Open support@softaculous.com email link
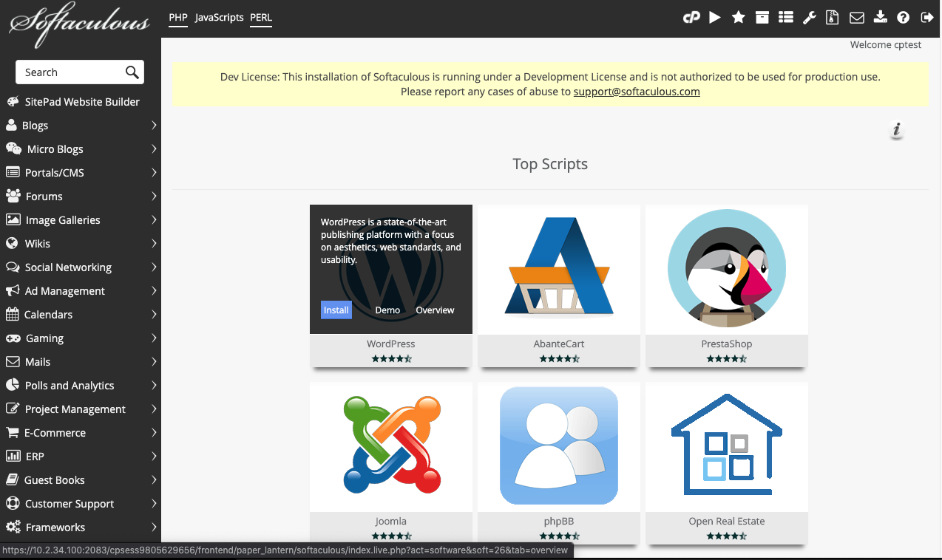Screen dimensions: 942x560 point(637,92)
